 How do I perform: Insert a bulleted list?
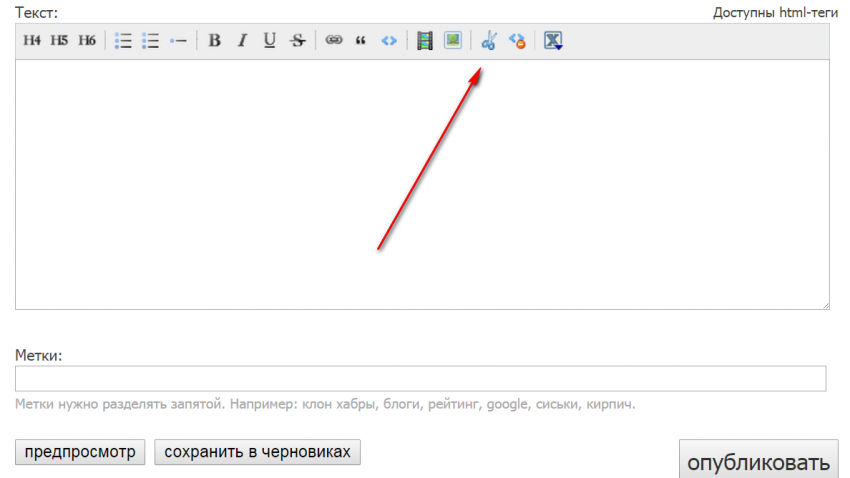click(124, 41)
